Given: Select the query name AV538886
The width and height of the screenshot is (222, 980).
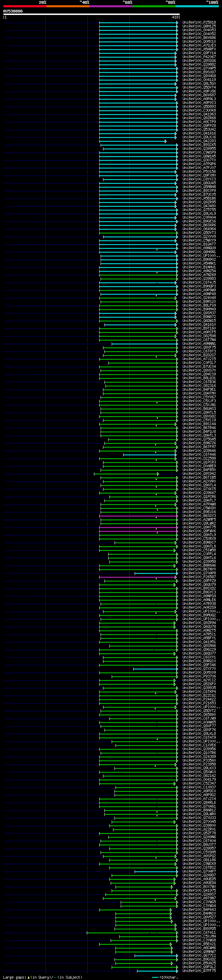Looking at the screenshot, I should [13, 11].
